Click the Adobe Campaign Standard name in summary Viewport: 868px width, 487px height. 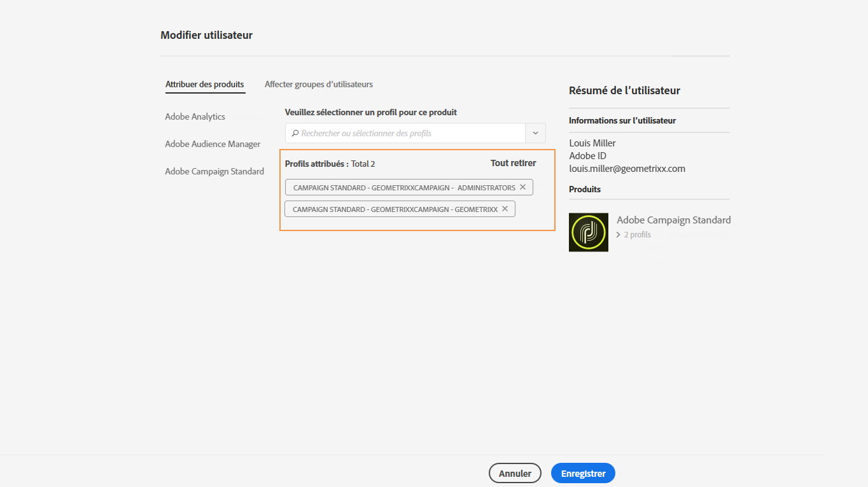point(674,220)
